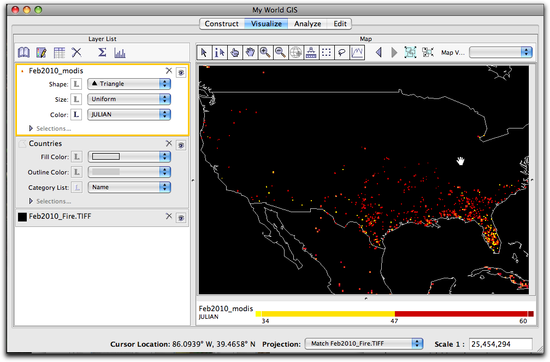Switch to the Edit tab

pyautogui.click(x=340, y=24)
